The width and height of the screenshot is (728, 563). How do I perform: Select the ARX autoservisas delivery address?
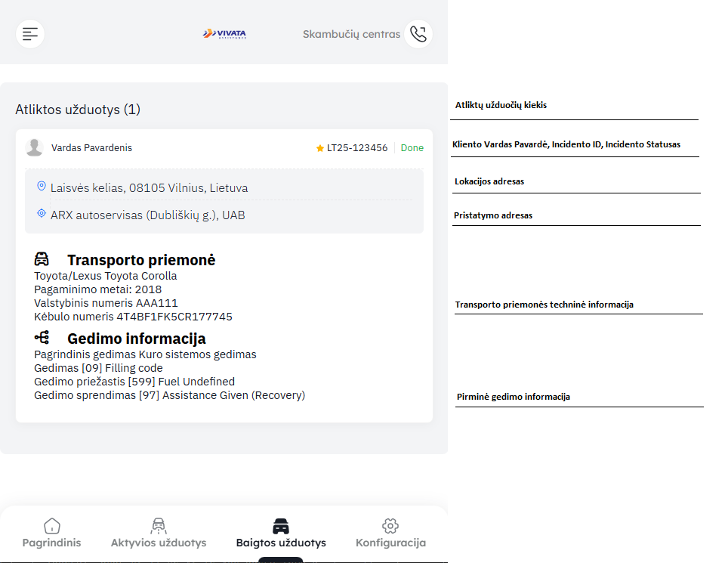coord(148,215)
